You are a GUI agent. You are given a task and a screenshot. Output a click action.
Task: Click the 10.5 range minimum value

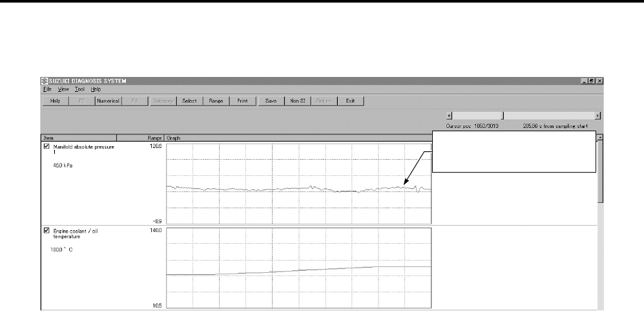click(x=158, y=306)
